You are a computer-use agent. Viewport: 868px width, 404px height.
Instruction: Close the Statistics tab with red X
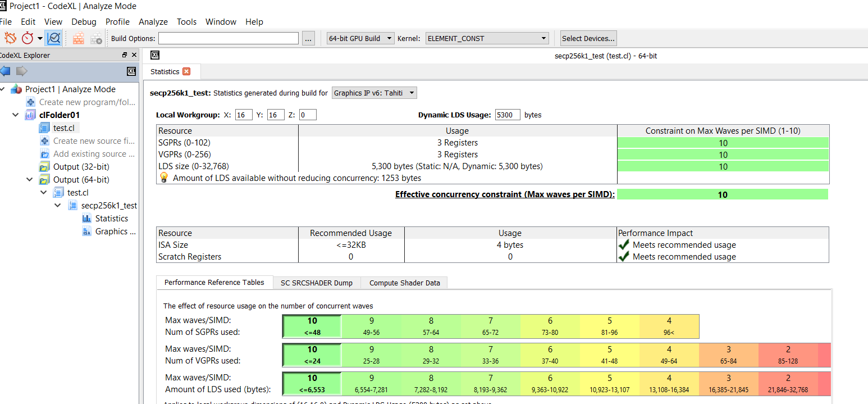186,71
